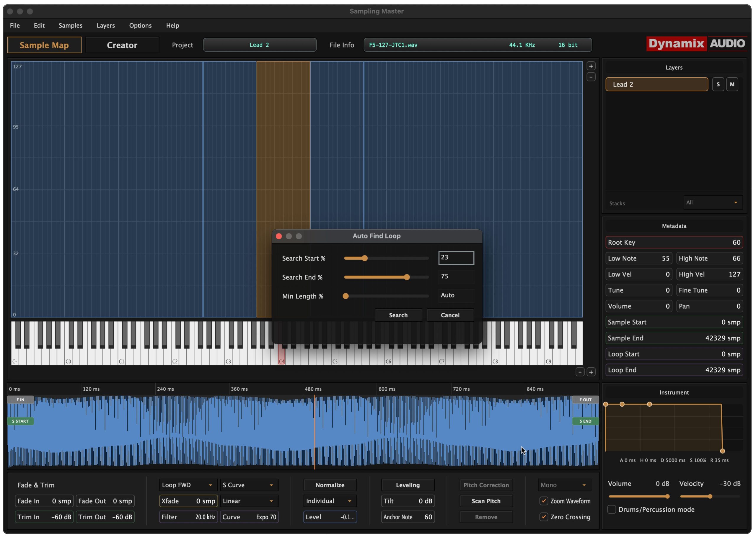Image resolution: width=756 pixels, height=540 pixels.
Task: Click the sample map zoom-out minus button
Action: [x=591, y=77]
